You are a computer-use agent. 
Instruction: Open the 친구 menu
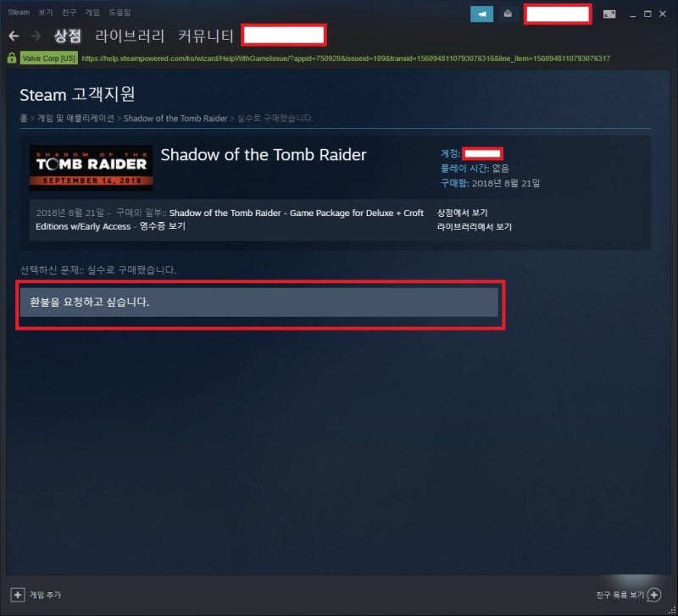point(69,12)
